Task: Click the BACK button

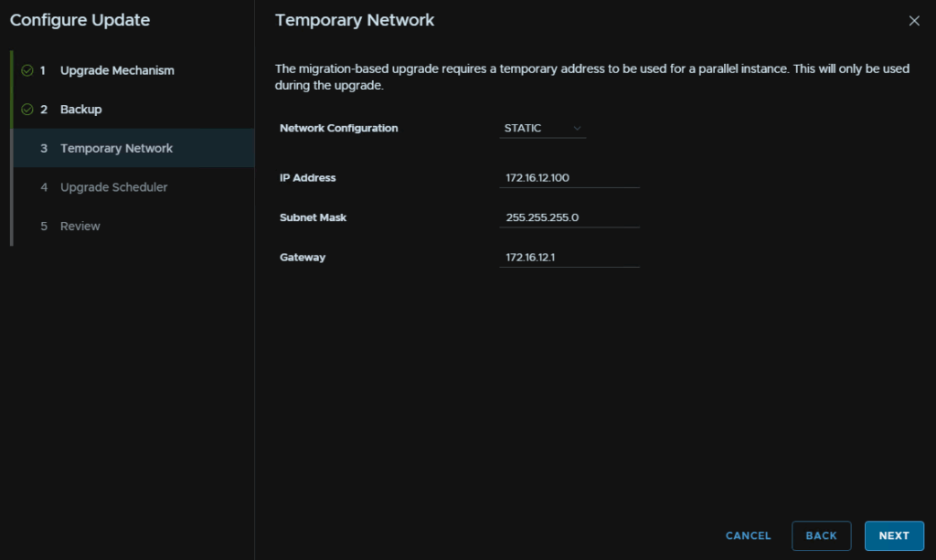Action: 821,536
